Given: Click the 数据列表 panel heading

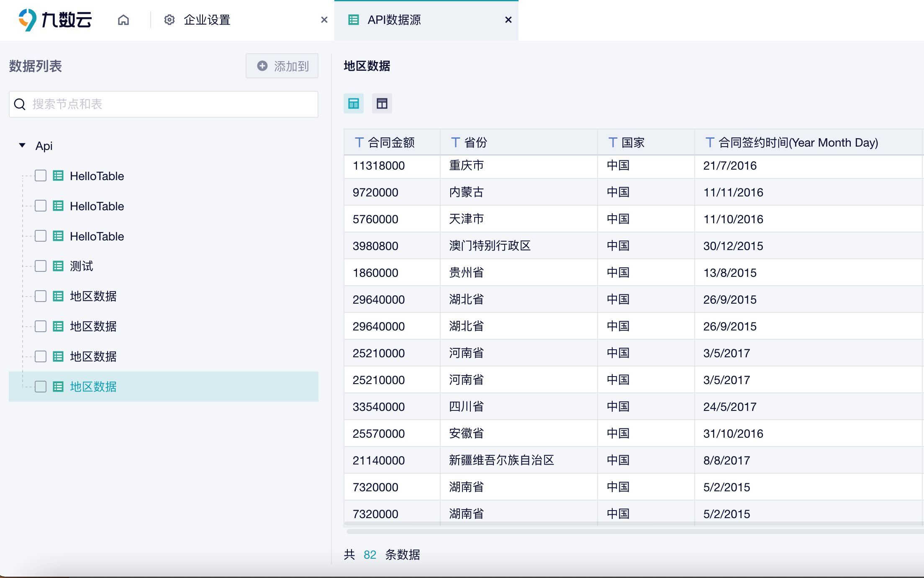Looking at the screenshot, I should point(36,66).
